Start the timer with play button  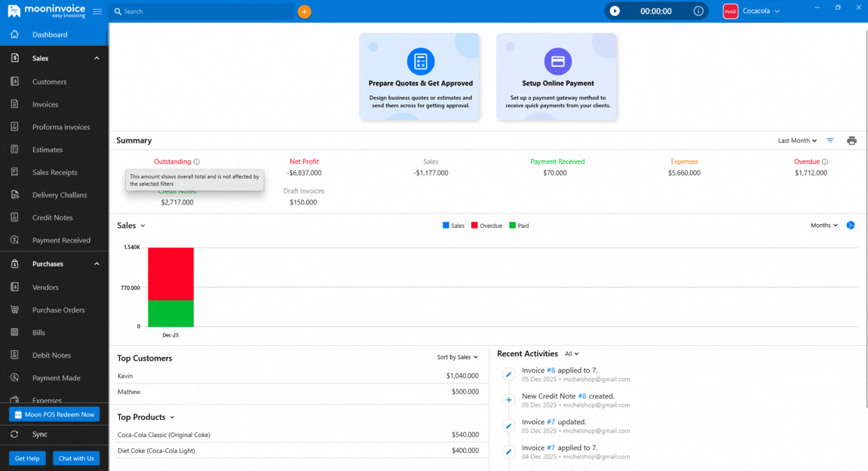[615, 11]
